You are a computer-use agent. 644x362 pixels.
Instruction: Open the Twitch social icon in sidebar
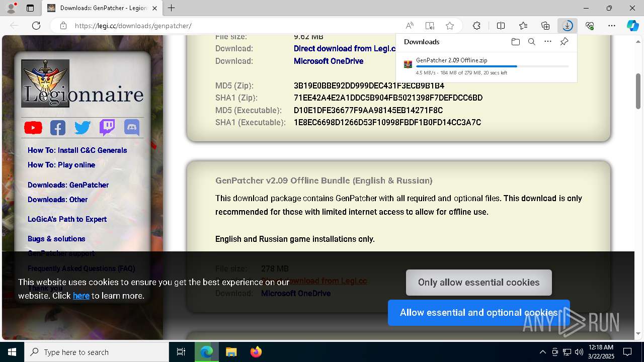(x=107, y=128)
